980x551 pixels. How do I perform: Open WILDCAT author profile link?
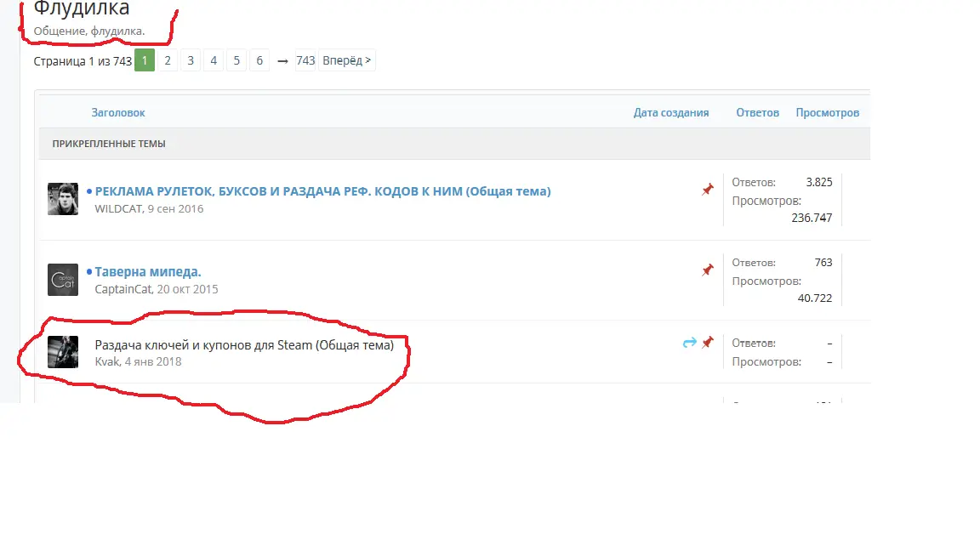119,208
